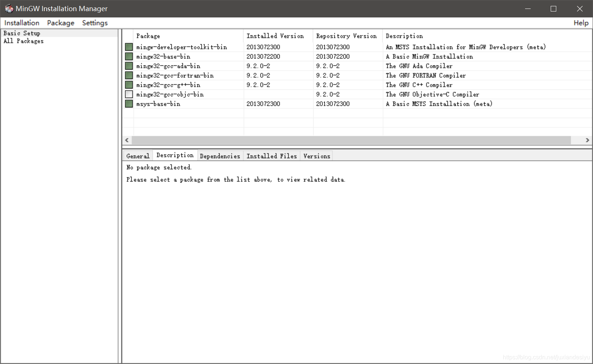Click the Repository Version column header

[x=348, y=36]
